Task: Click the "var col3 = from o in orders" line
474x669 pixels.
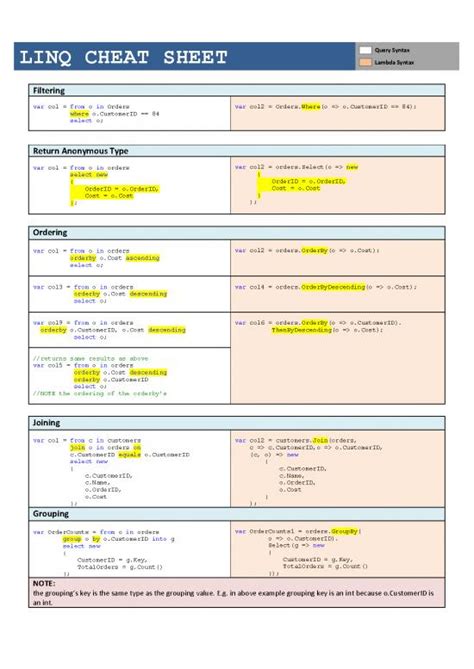Action: point(83,287)
